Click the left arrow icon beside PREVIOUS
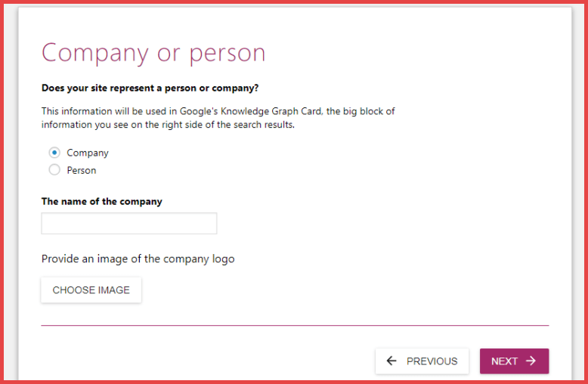 tap(391, 361)
